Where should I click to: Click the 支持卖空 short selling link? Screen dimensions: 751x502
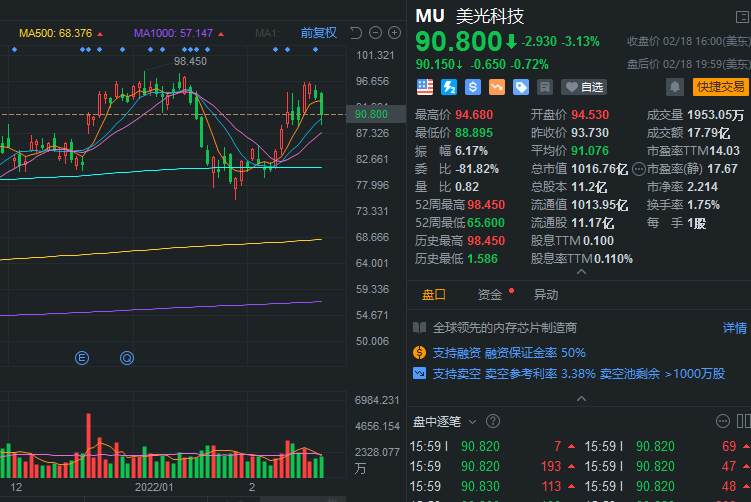point(579,374)
